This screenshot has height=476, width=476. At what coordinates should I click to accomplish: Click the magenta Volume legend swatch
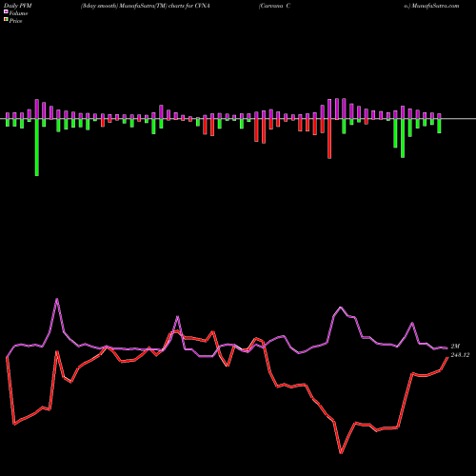[6, 12]
